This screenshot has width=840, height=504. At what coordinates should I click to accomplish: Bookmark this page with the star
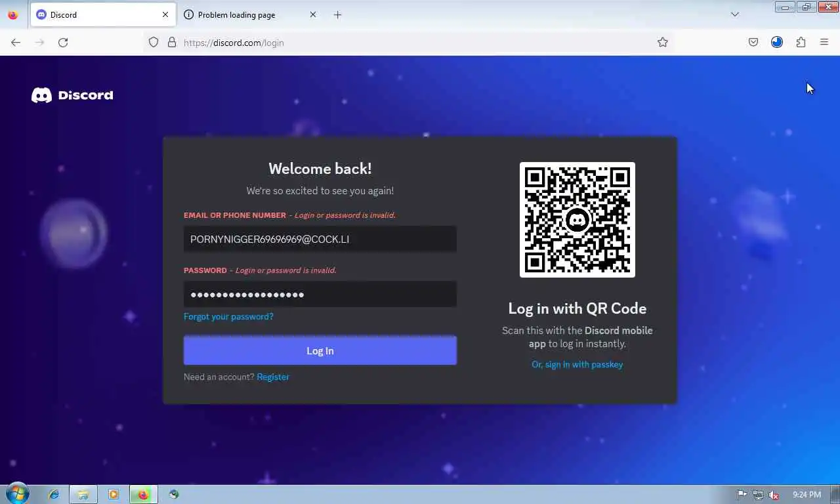[x=663, y=43]
